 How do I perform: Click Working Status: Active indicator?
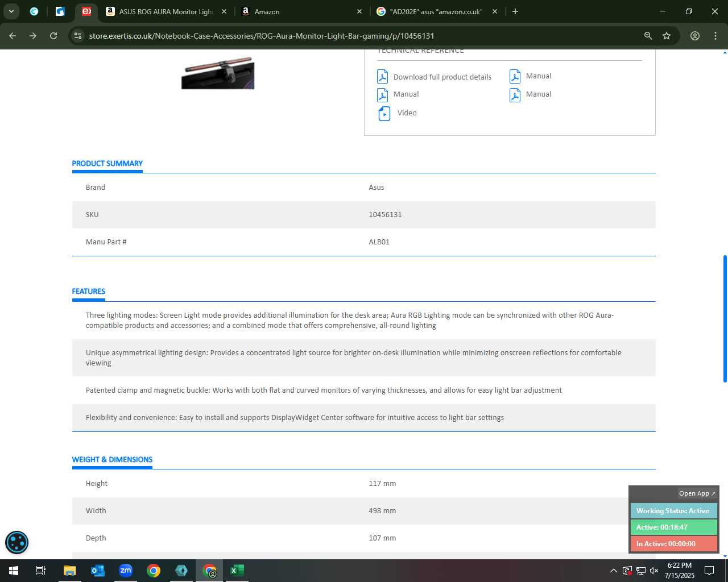673,511
